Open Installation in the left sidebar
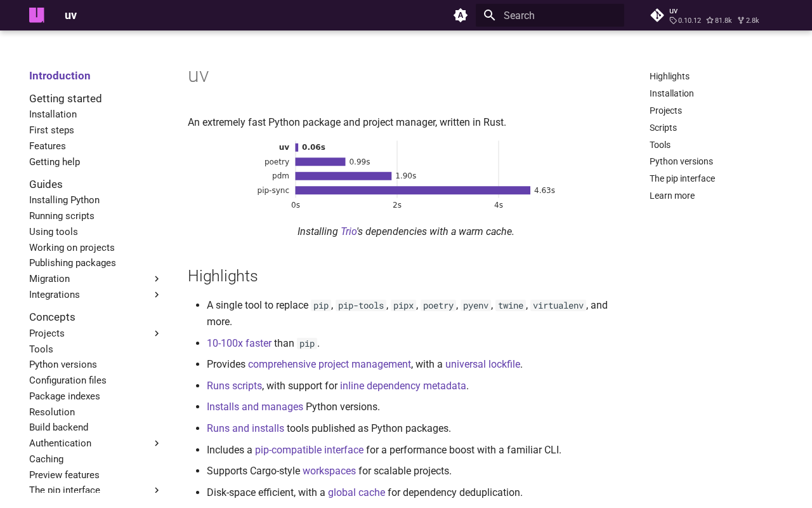The height and width of the screenshot is (508, 812). 53,114
